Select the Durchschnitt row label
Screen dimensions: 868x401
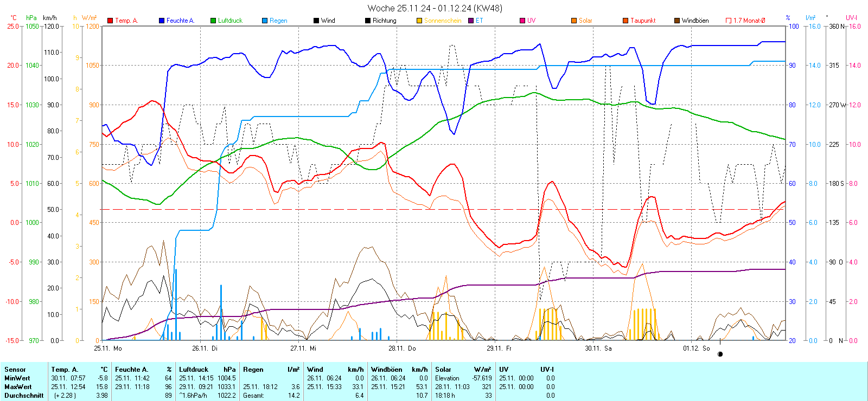24,396
